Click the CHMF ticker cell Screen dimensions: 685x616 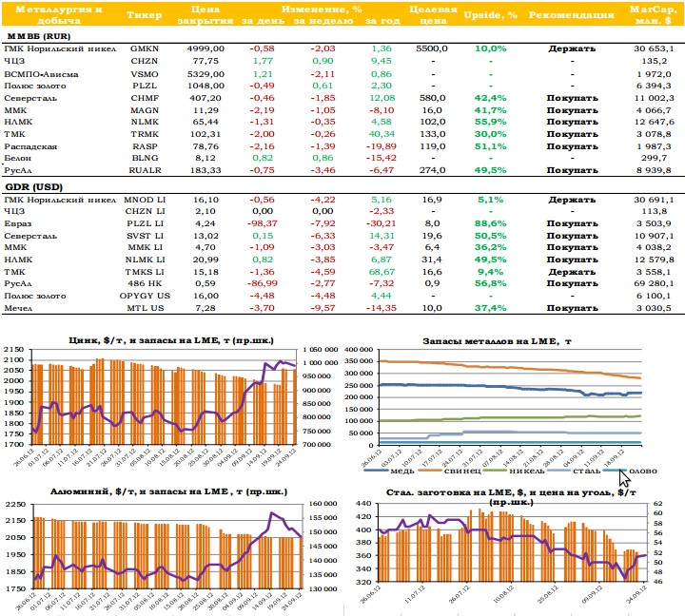[145, 98]
